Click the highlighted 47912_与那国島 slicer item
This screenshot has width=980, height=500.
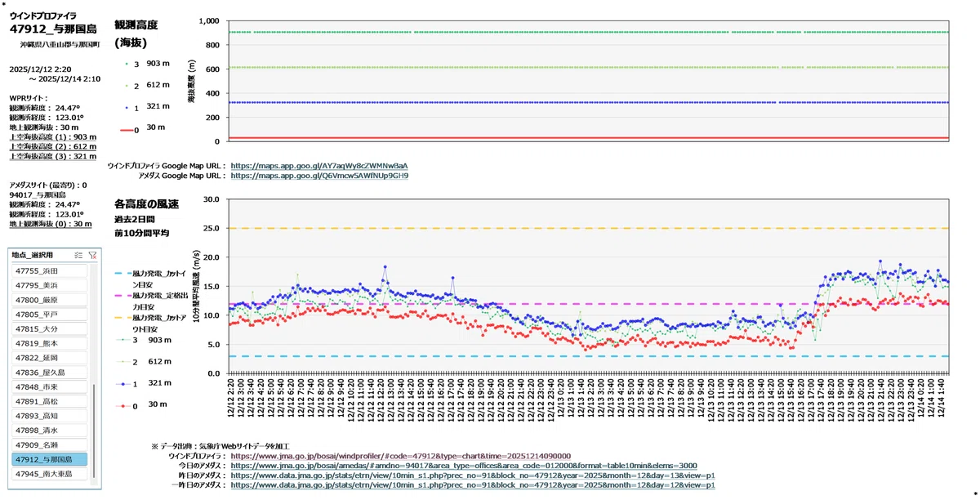(x=51, y=459)
